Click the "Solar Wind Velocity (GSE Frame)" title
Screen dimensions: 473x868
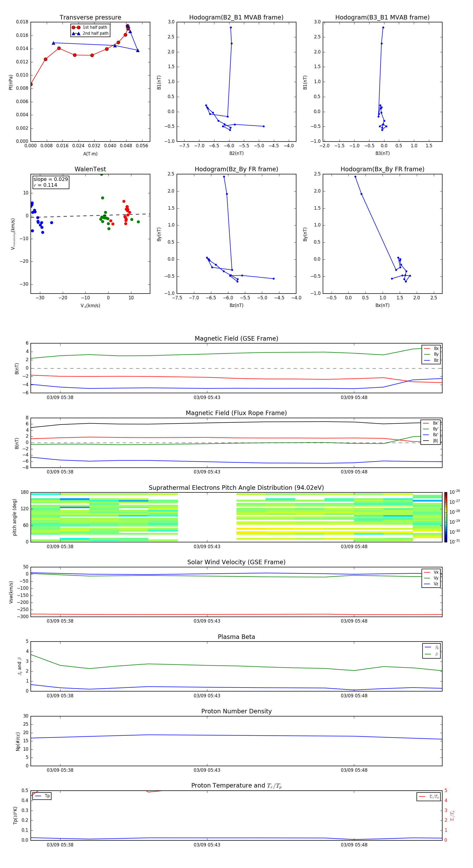point(236,562)
